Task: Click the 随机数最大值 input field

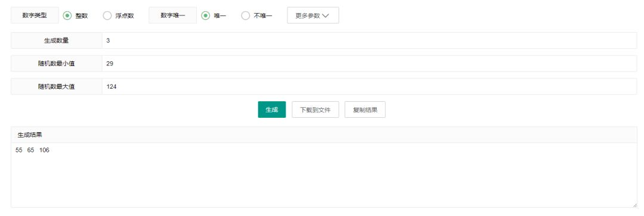Action: [x=369, y=86]
